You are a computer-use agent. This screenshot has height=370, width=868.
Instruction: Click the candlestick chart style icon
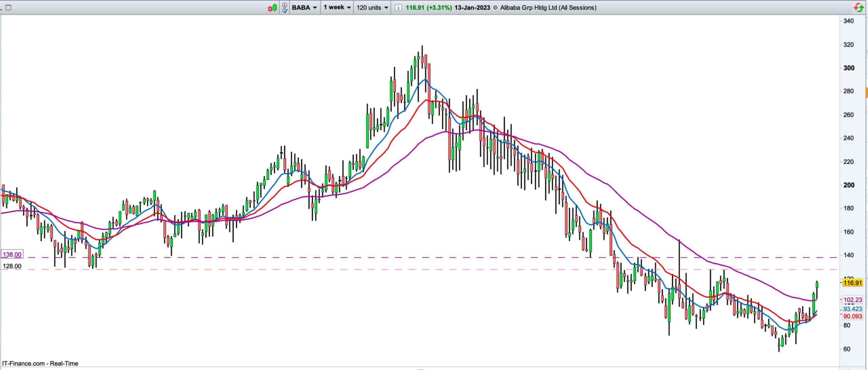[273, 7]
